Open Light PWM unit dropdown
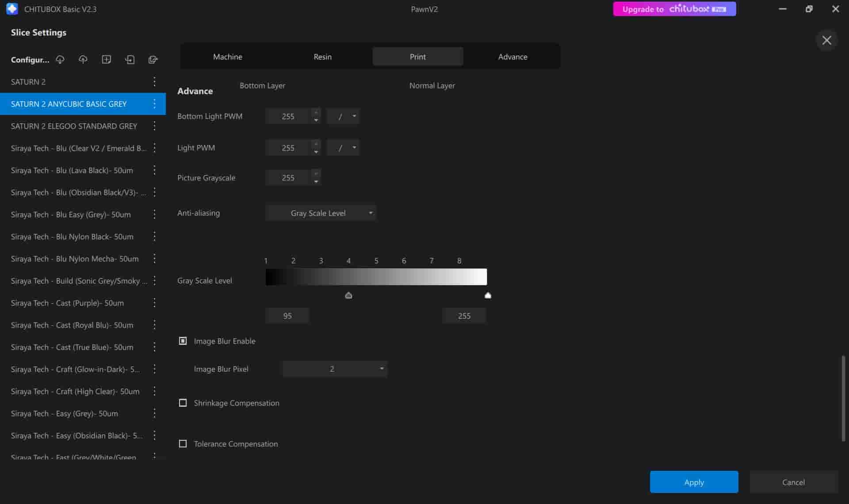This screenshot has height=504, width=849. pos(343,148)
